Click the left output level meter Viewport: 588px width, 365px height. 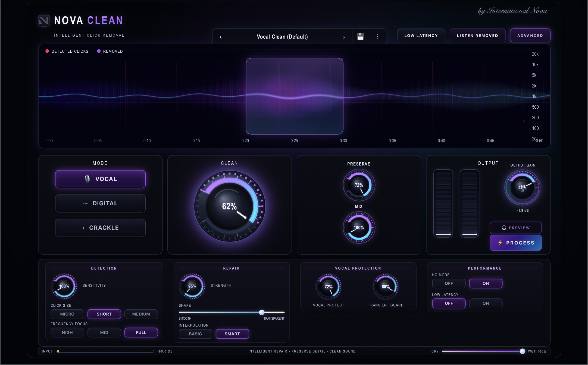tap(443, 203)
